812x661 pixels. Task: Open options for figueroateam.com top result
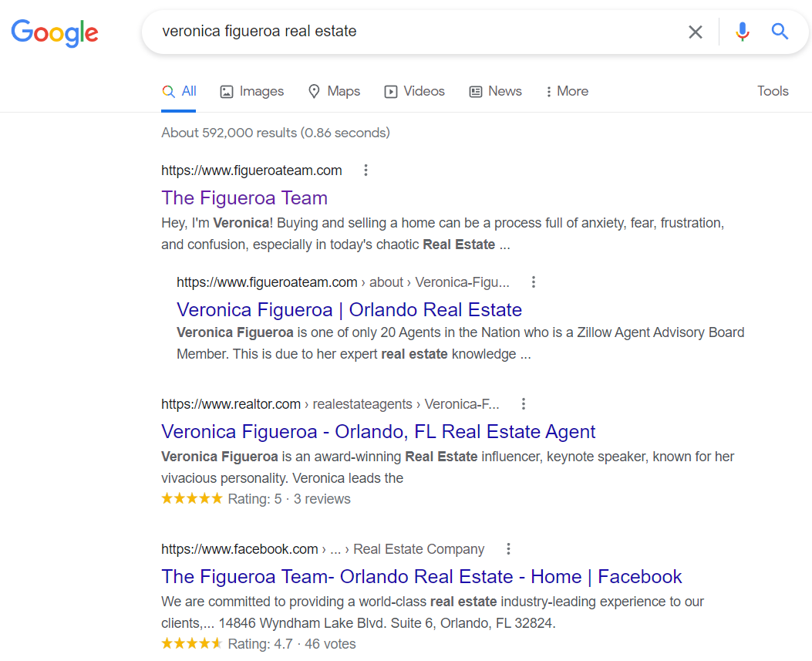coord(366,170)
